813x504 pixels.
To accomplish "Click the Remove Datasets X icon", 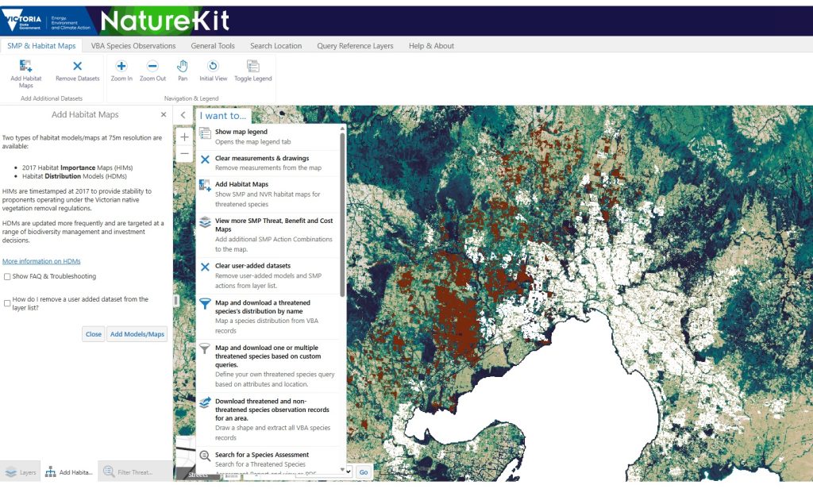I will click(77, 67).
